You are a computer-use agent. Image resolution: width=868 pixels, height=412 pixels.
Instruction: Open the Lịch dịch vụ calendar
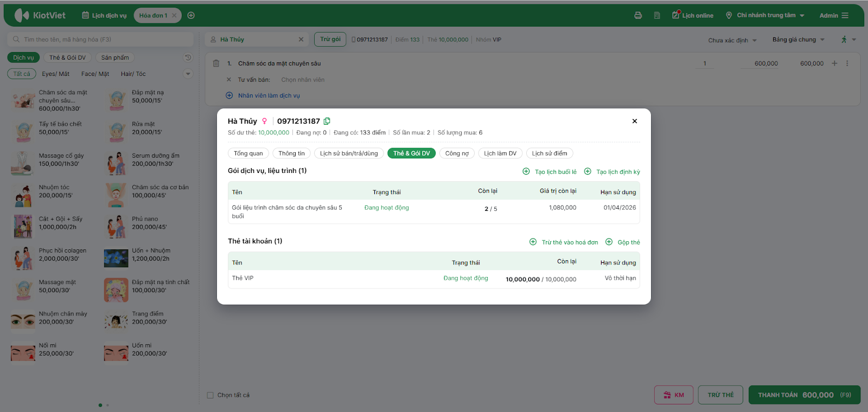[x=104, y=16]
